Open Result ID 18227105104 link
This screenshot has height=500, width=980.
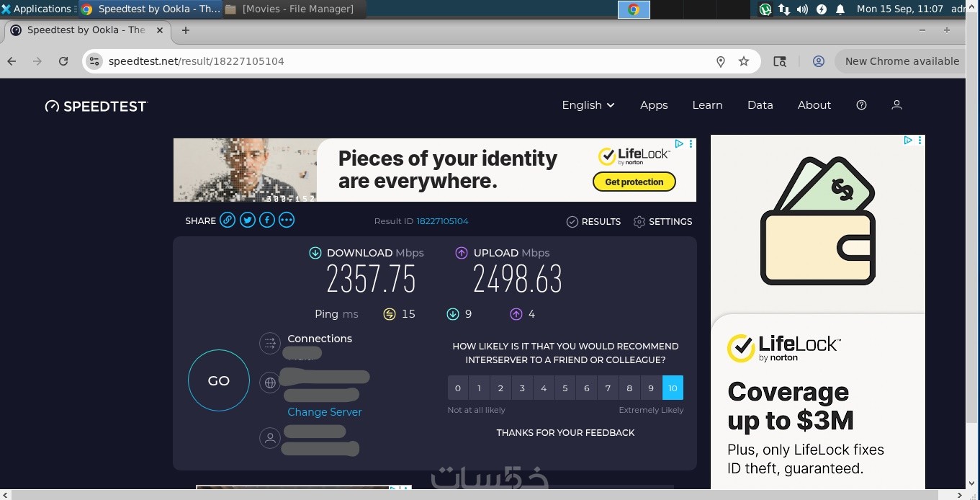tap(442, 221)
